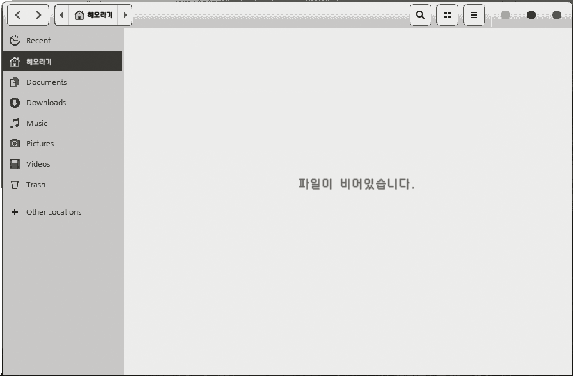Click the Pictures camera icon
The height and width of the screenshot is (376, 573).
pyautogui.click(x=15, y=143)
